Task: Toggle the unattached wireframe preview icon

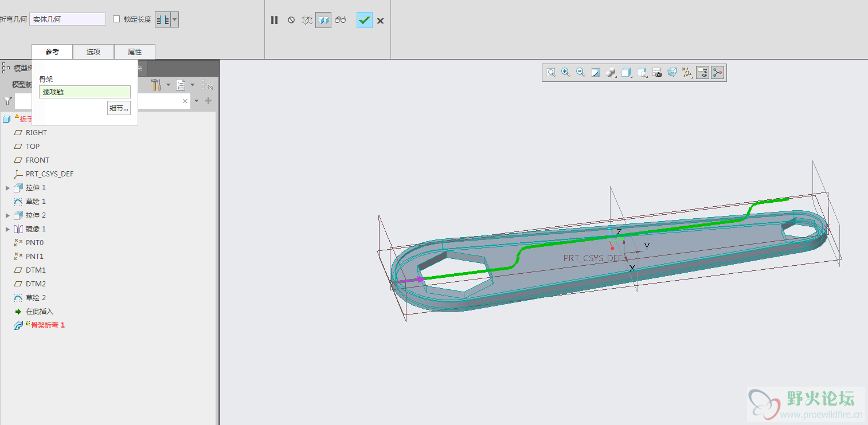Action: 307,20
